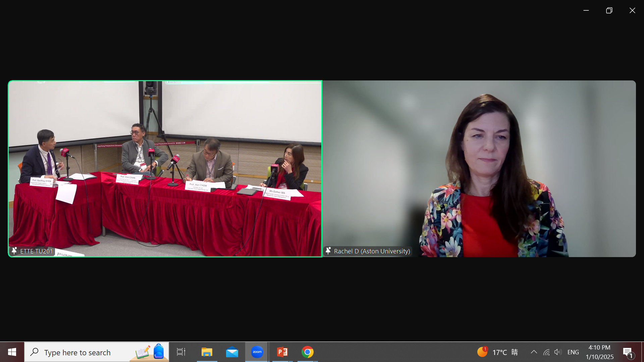The width and height of the screenshot is (644, 362).
Task: Open the network Wi-Fi status icon
Action: point(546,352)
